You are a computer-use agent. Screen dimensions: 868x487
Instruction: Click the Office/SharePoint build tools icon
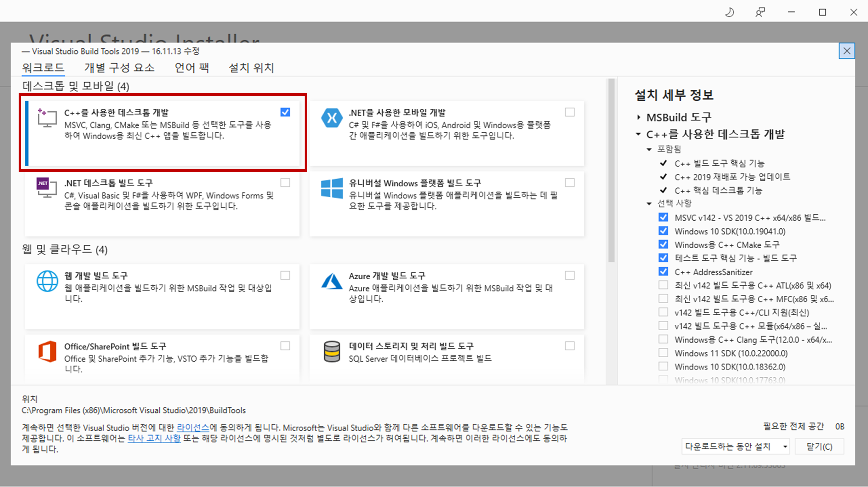point(47,351)
